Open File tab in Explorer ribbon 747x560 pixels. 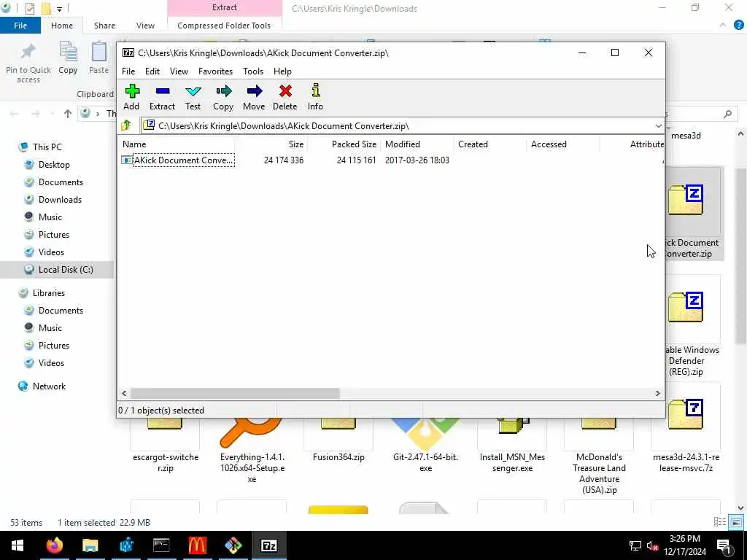coord(20,26)
